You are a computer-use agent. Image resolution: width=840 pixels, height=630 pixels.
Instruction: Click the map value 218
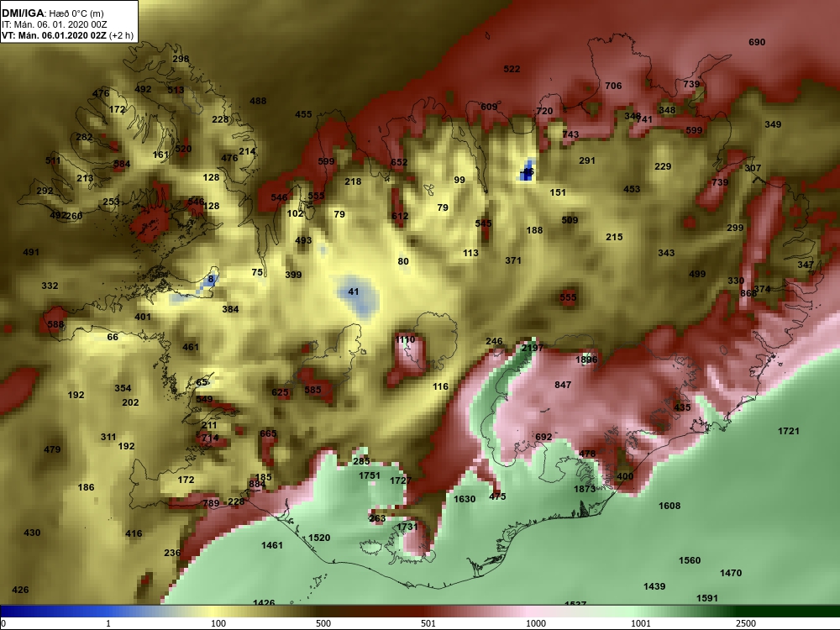pos(353,181)
